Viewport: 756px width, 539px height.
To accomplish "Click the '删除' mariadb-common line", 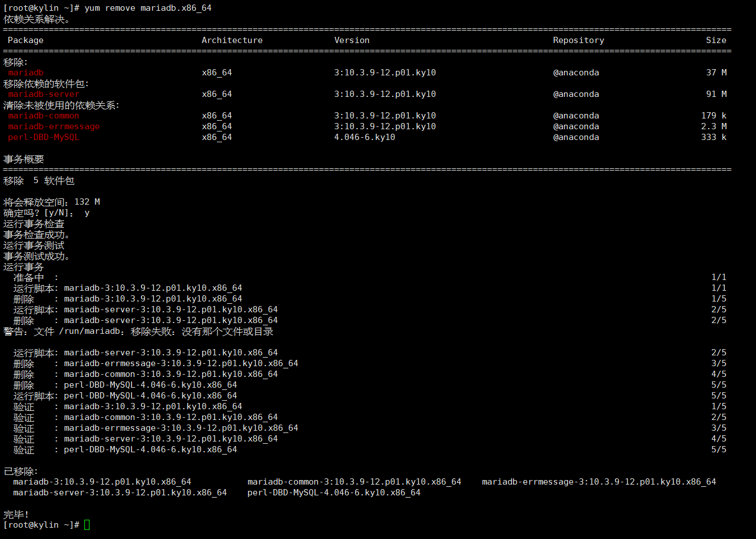I will (370, 374).
